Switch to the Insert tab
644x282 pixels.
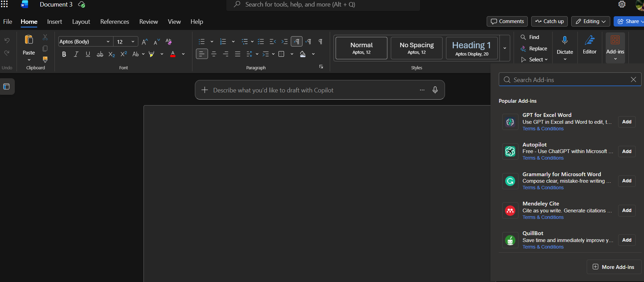tap(55, 22)
